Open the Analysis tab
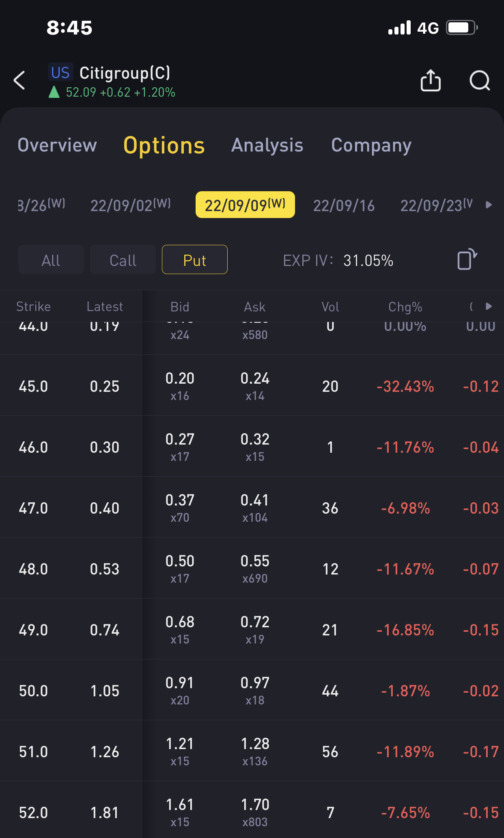Viewport: 504px width, 838px height. pyautogui.click(x=267, y=145)
